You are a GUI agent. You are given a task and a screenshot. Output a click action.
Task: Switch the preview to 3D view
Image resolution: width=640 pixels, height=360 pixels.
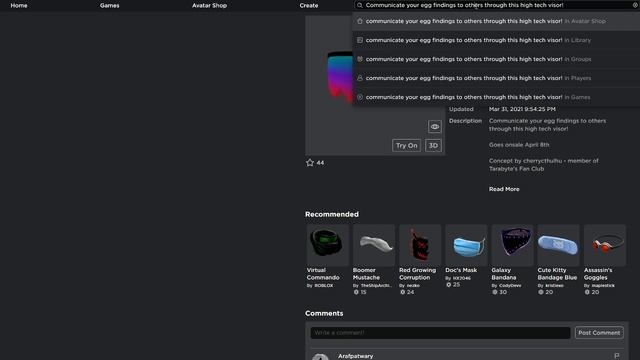pos(433,145)
